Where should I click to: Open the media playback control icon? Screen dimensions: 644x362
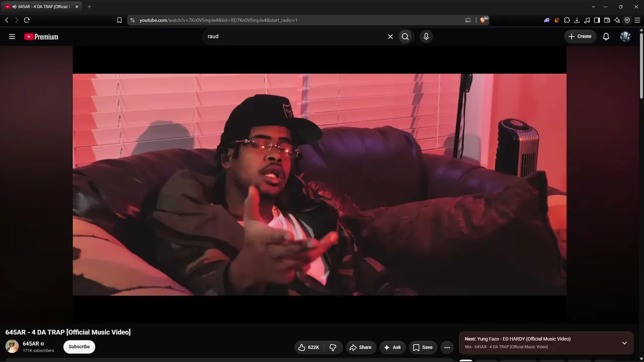pyautogui.click(x=587, y=20)
